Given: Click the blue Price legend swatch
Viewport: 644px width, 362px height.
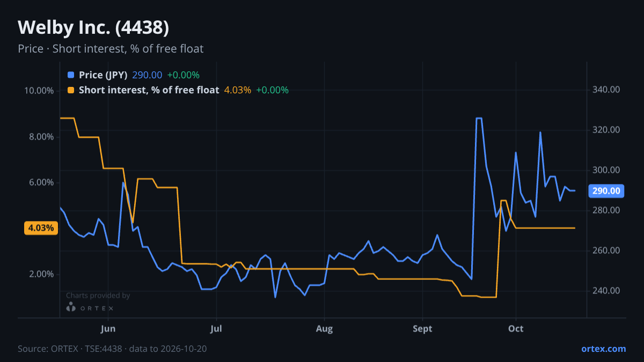Looking at the screenshot, I should 71,75.
